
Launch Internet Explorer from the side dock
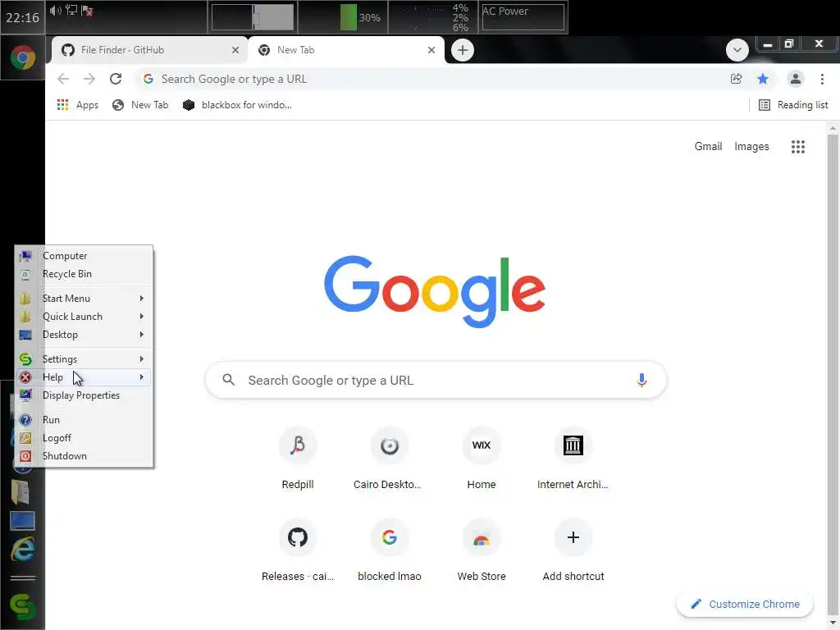click(22, 550)
